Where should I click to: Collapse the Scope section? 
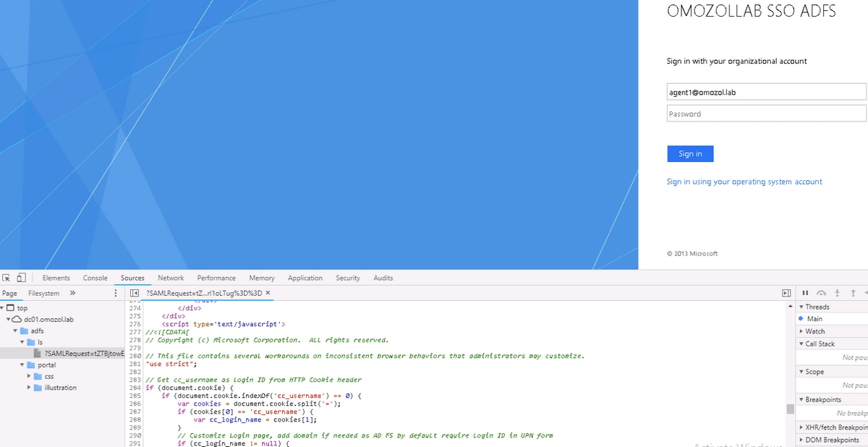coord(801,372)
